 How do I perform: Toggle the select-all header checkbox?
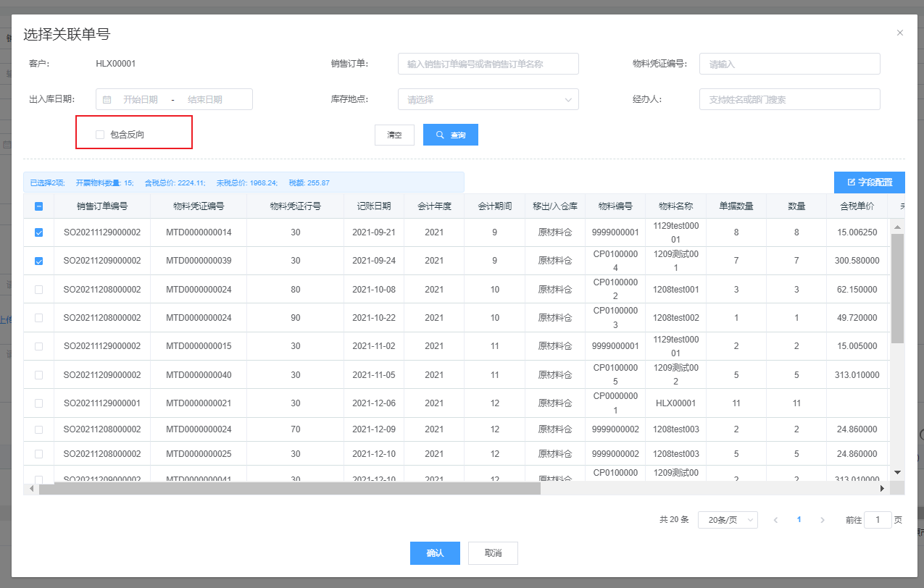coord(39,206)
